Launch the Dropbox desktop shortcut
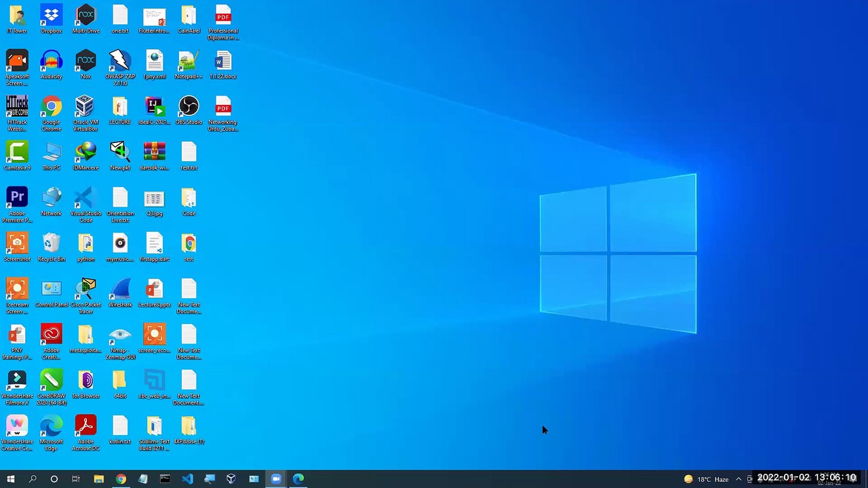The height and width of the screenshot is (488, 868). coord(52,20)
